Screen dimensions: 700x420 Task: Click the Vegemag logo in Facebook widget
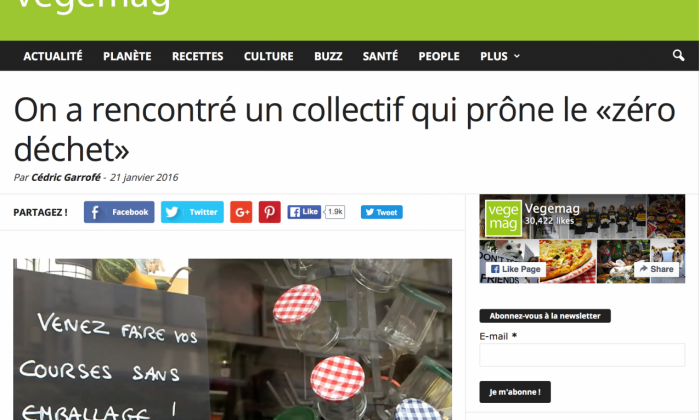point(504,218)
